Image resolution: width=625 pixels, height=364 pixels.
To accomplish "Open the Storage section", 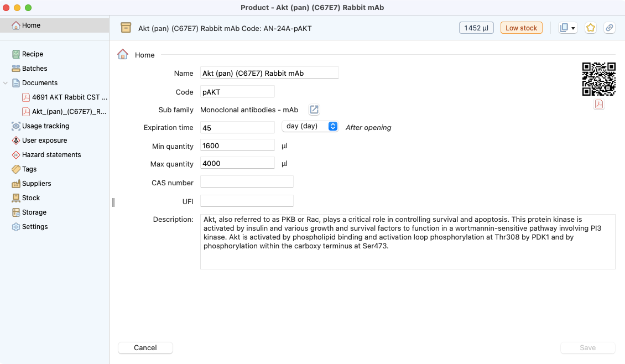I will click(34, 212).
